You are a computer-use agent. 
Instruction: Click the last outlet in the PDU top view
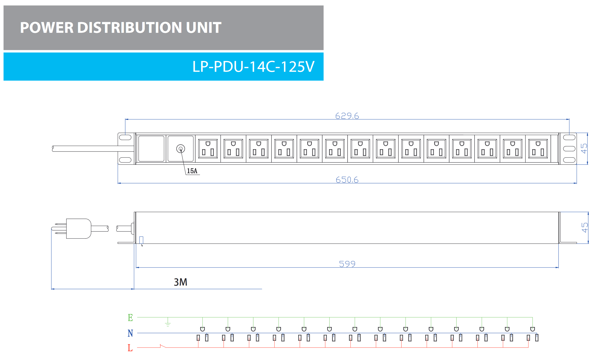tap(538, 149)
